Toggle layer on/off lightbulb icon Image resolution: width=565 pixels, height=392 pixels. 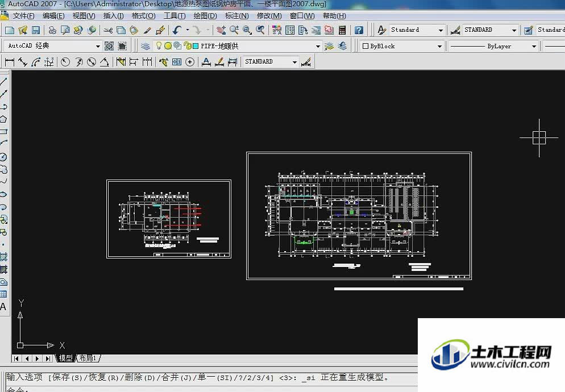coord(159,46)
